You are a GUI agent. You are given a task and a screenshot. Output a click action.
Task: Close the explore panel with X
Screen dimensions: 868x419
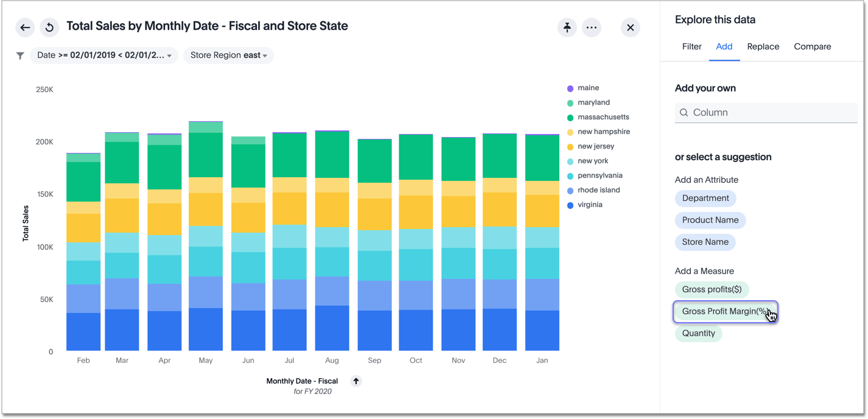click(630, 27)
